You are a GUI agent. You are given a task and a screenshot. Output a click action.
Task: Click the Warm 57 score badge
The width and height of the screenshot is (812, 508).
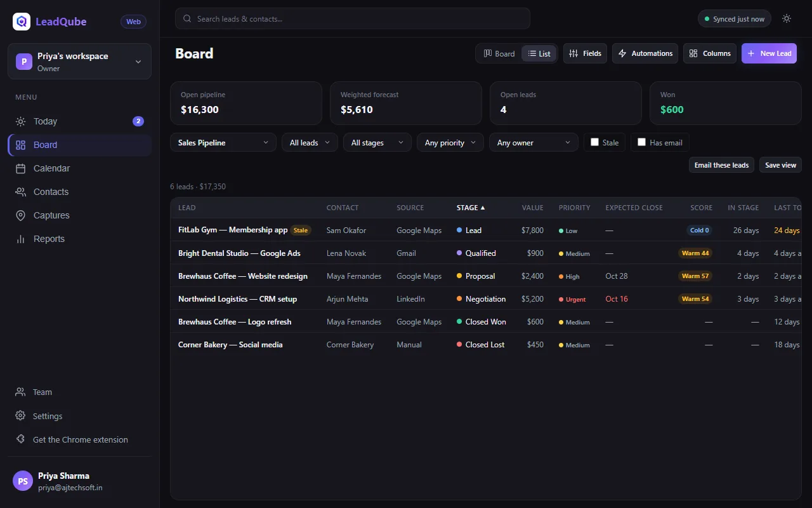coord(695,276)
